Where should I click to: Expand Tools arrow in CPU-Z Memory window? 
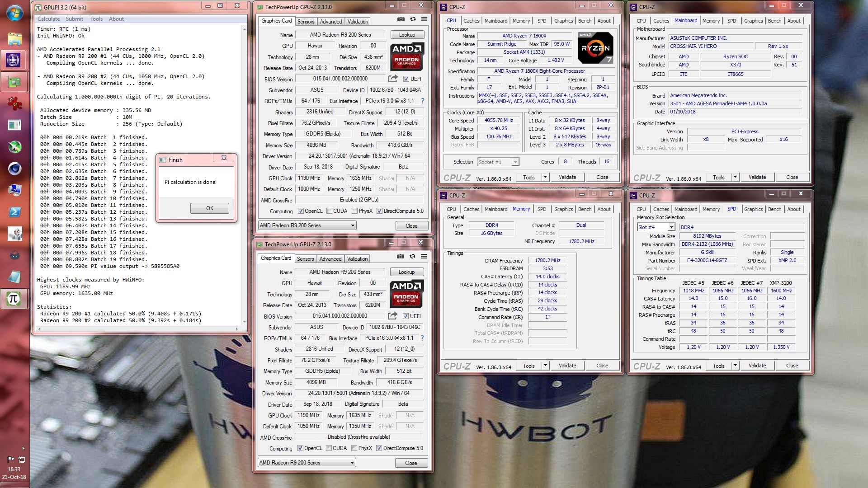pyautogui.click(x=545, y=366)
